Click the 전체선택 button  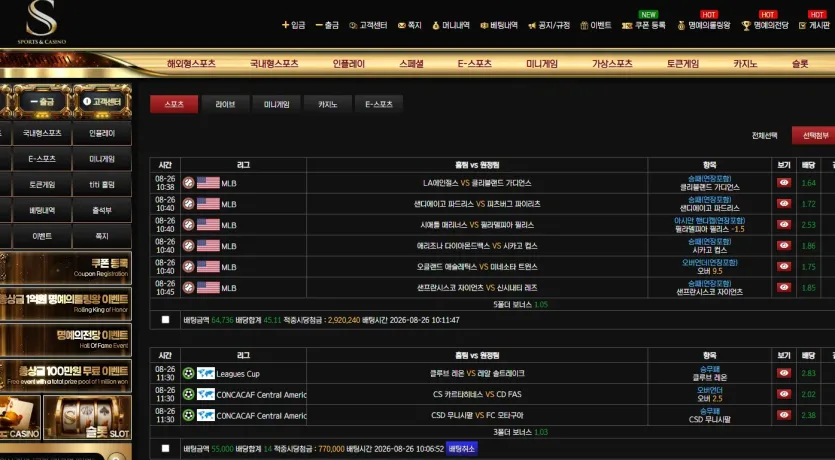[x=764, y=136]
